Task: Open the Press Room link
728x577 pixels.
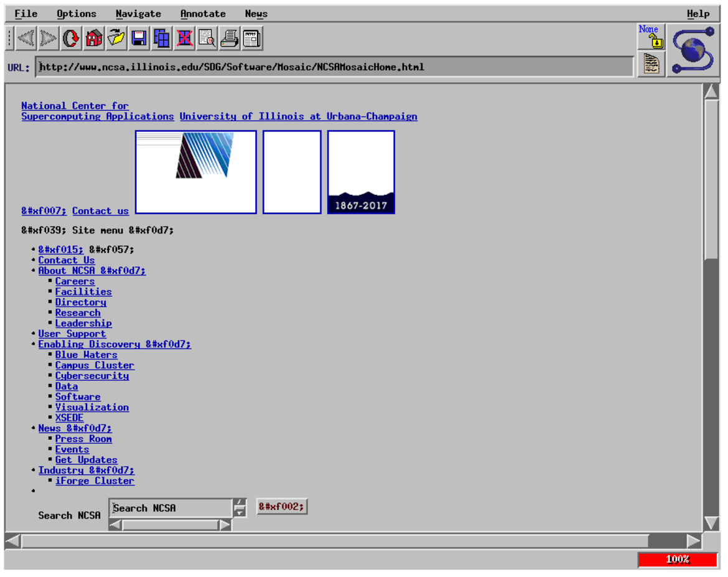Action: click(x=83, y=439)
